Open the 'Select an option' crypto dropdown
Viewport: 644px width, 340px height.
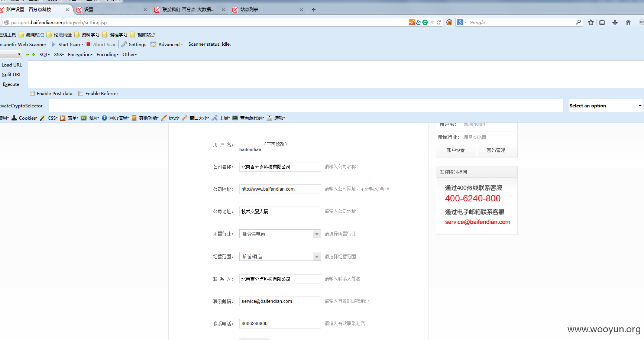coord(606,106)
